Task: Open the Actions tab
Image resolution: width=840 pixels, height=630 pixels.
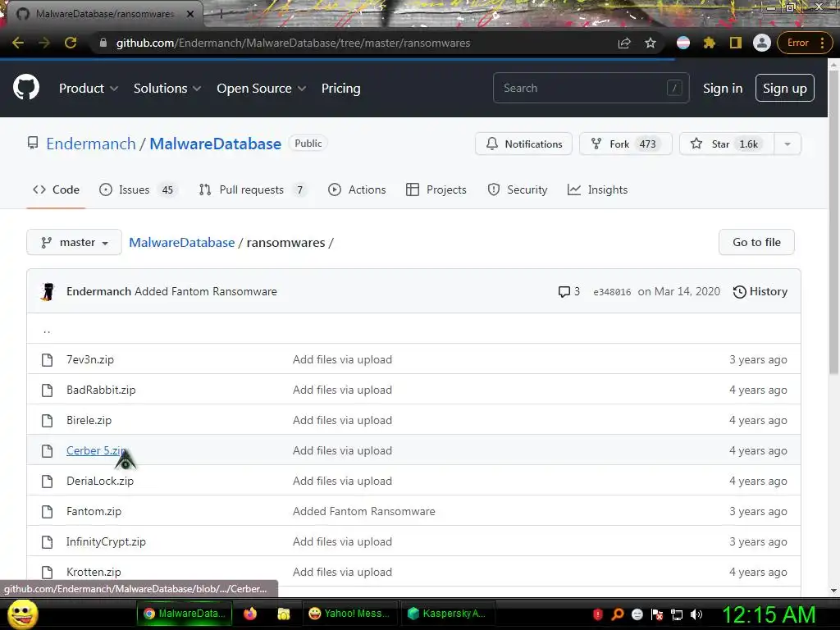Action: click(357, 189)
